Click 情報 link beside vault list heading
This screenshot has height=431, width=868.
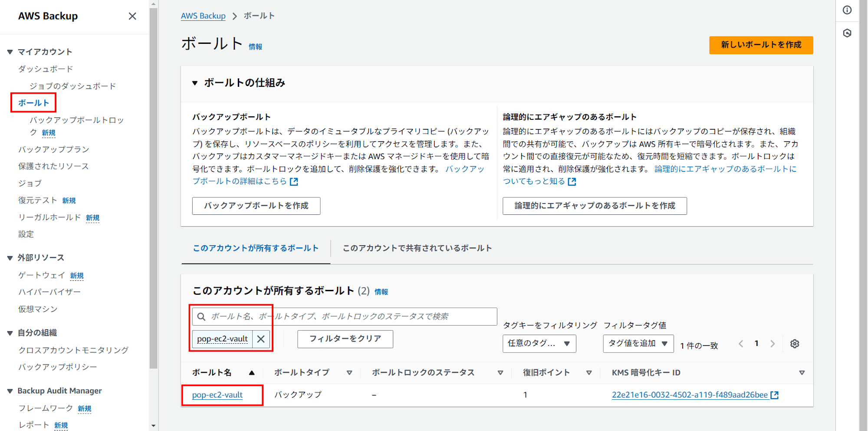pyautogui.click(x=381, y=292)
